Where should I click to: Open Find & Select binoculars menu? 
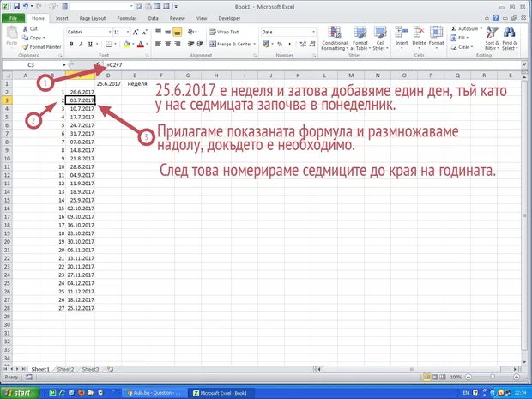click(510, 38)
